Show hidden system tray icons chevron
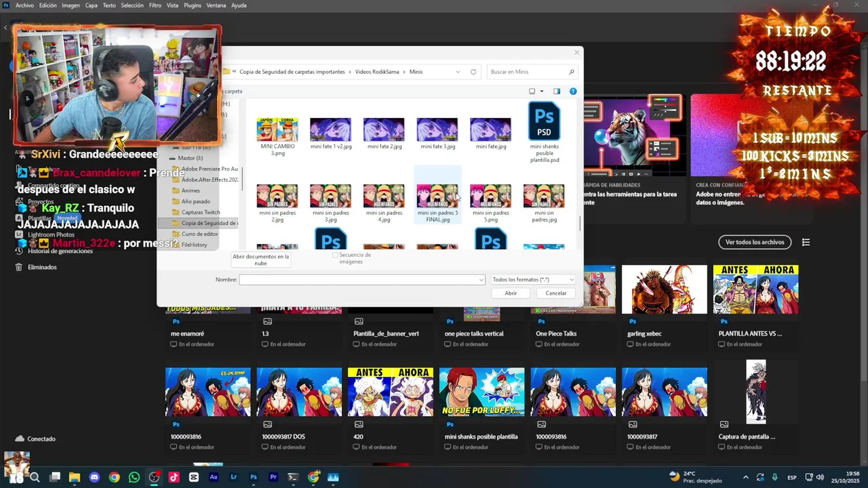This screenshot has width=868, height=488. tap(746, 477)
